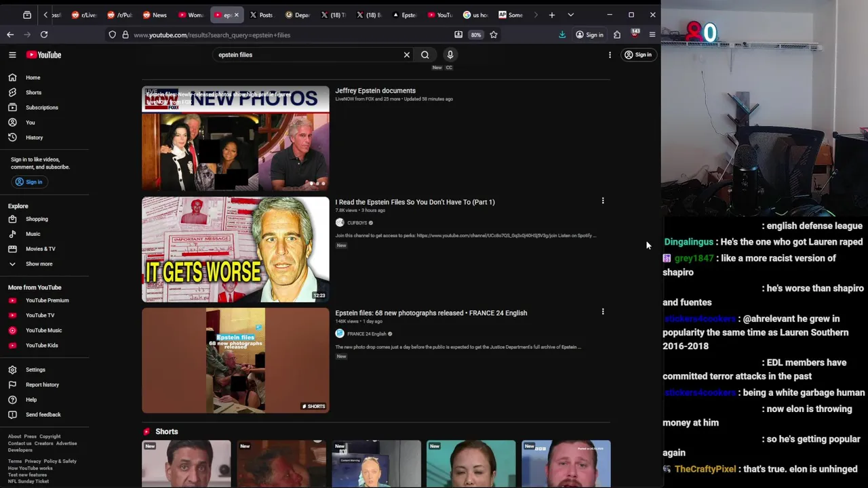Image resolution: width=868 pixels, height=488 pixels.
Task: Open '68 new photographs released' video title
Action: click(x=431, y=313)
